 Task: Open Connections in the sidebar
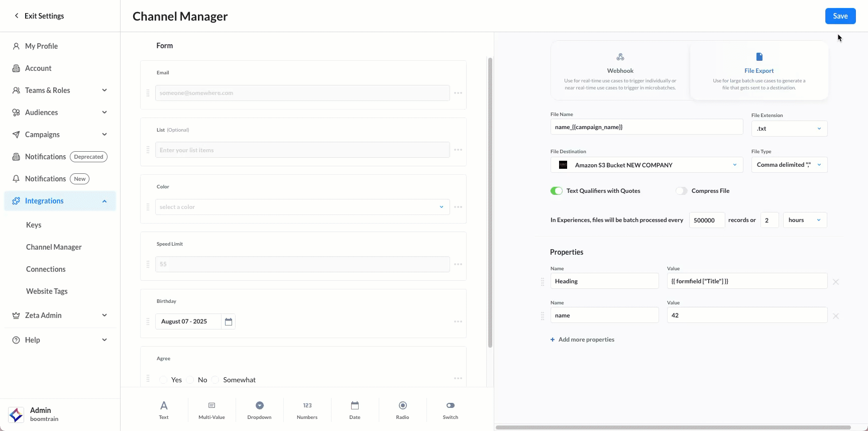click(x=46, y=269)
